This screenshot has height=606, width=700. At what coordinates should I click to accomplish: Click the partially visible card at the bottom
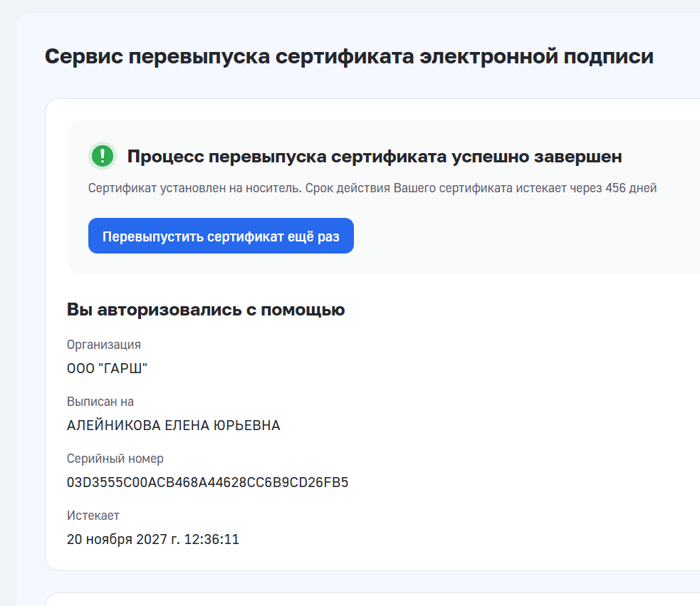pyautogui.click(x=372, y=600)
